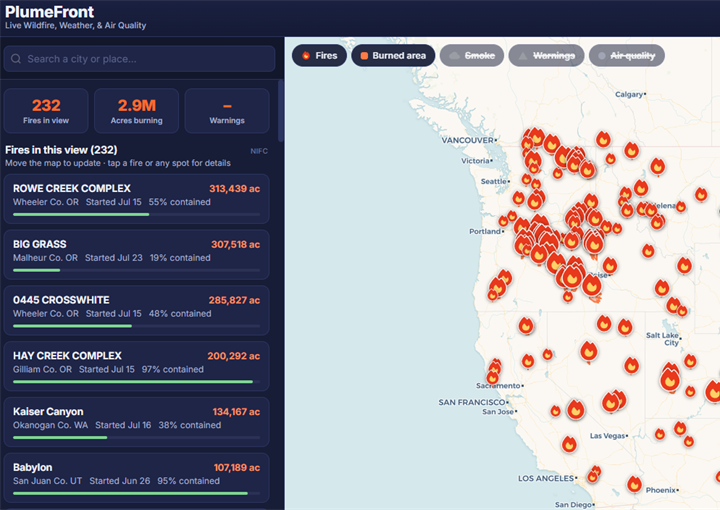Viewport: 720px width, 510px height.
Task: Click the Portland map label
Action: click(x=485, y=231)
